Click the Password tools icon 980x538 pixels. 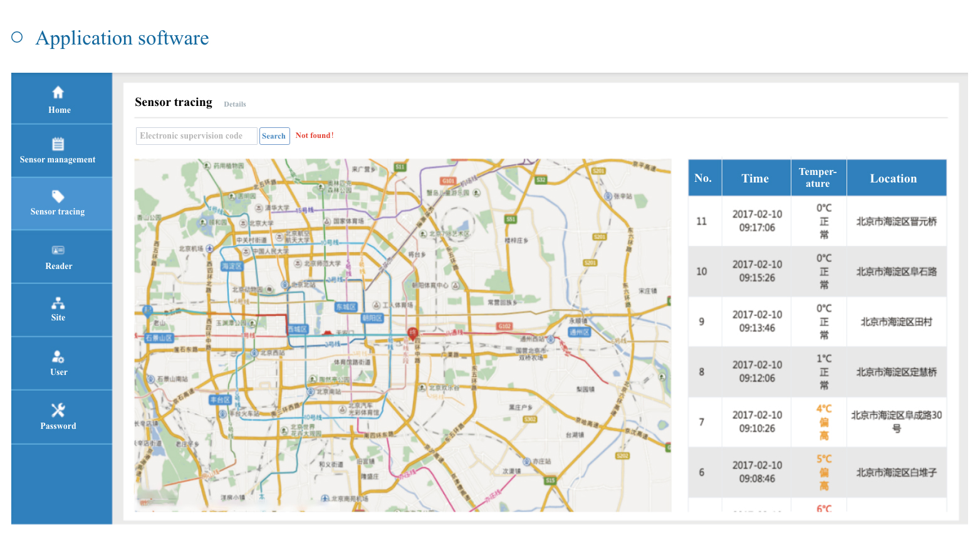point(58,410)
